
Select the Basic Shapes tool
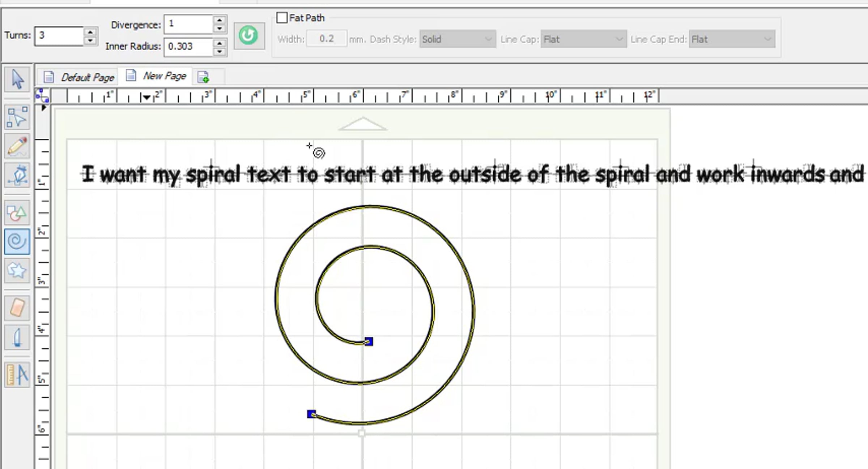pos(17,213)
